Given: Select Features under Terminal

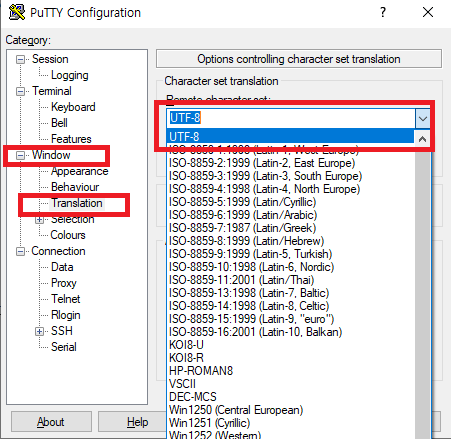Looking at the screenshot, I should click(71, 139).
